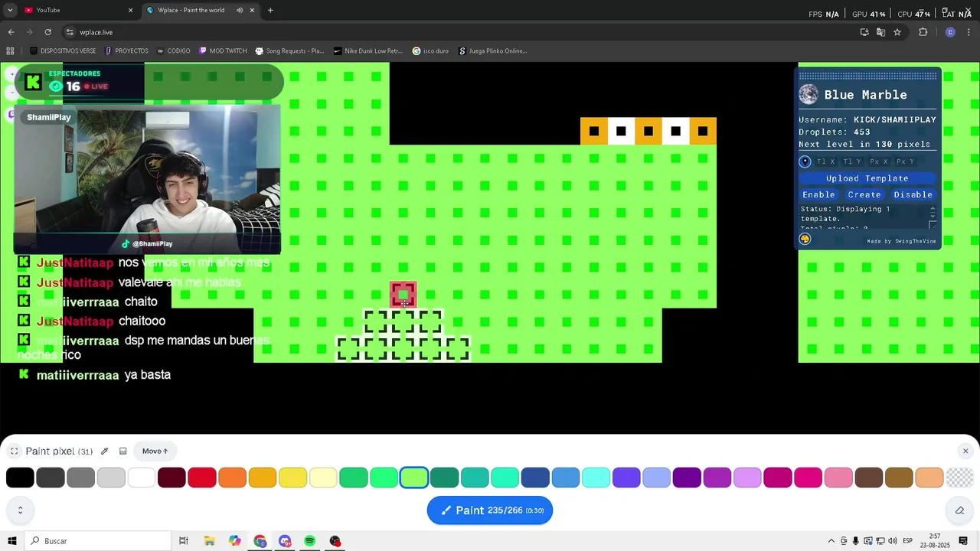Mute the Wplace tab audio icon
The image size is (980, 551).
click(240, 10)
